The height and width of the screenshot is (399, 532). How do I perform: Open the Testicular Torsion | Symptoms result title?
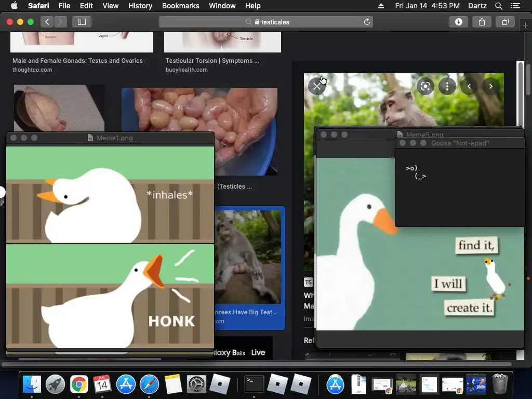[x=212, y=61]
